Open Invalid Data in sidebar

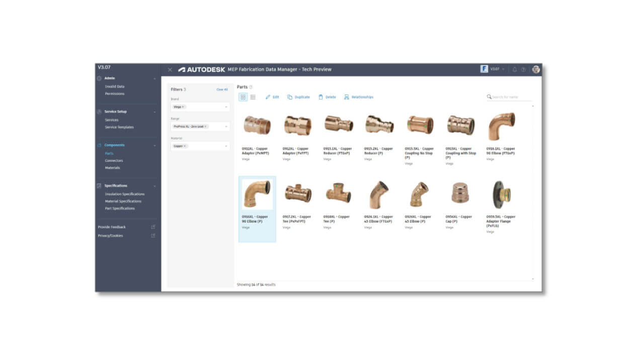coord(114,86)
